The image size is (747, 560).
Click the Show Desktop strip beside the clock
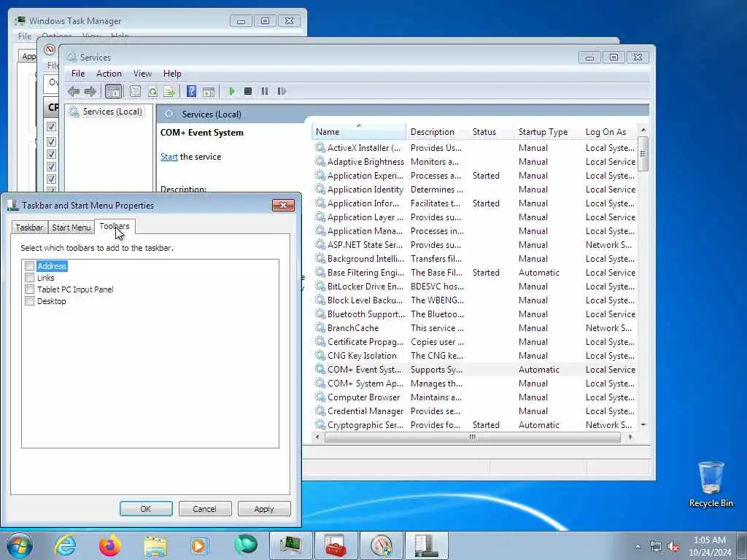click(742, 545)
